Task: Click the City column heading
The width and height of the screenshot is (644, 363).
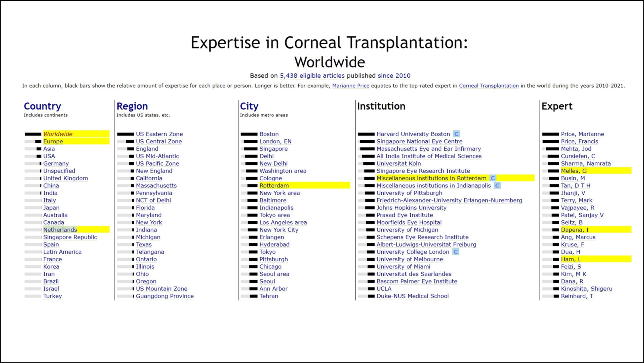Action: [x=249, y=106]
